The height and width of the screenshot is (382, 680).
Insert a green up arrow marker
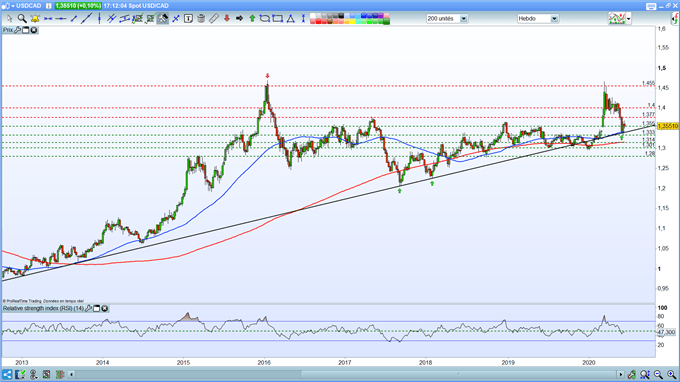tap(252, 19)
